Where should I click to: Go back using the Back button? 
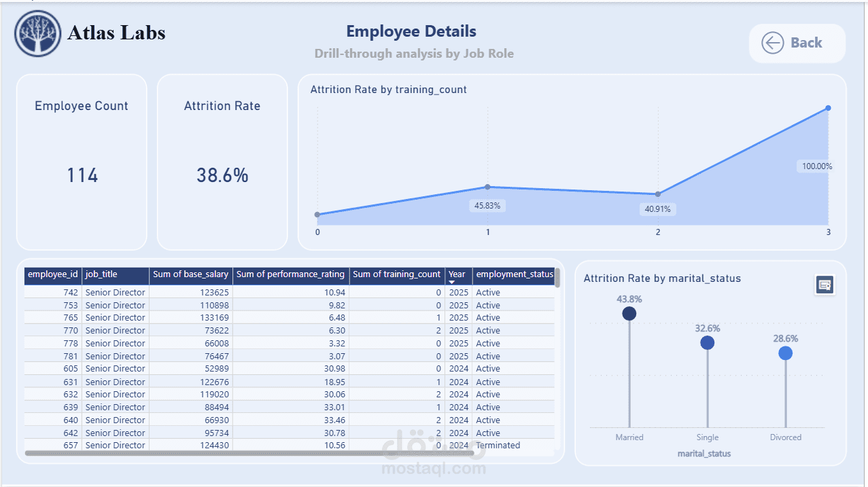tap(797, 43)
